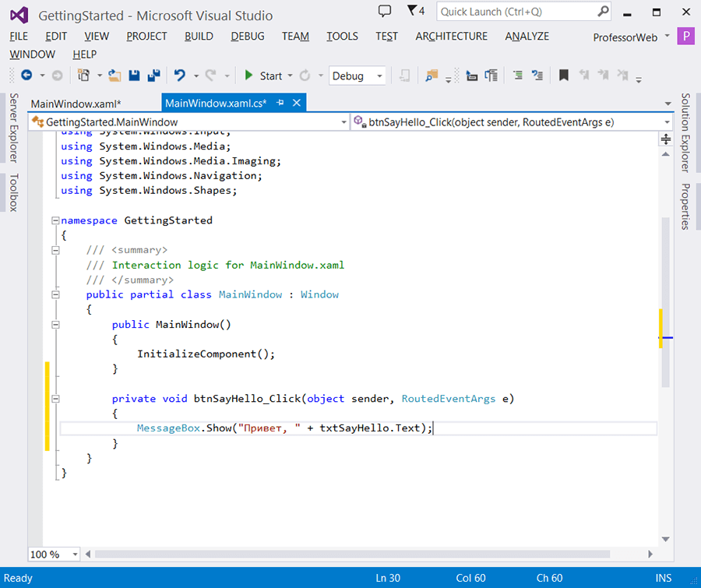
Task: Open the TOOLS menu
Action: tap(342, 37)
